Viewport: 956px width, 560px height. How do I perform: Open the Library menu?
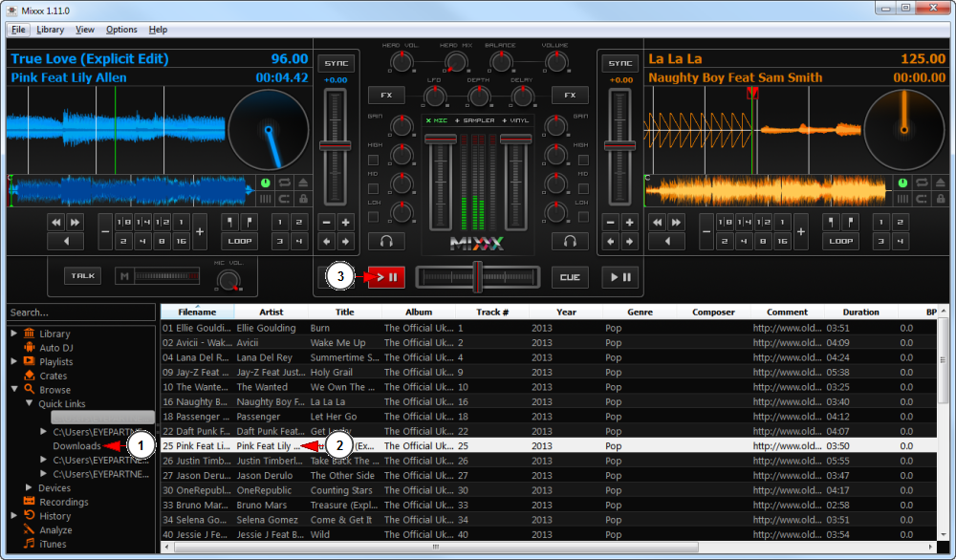(x=50, y=30)
